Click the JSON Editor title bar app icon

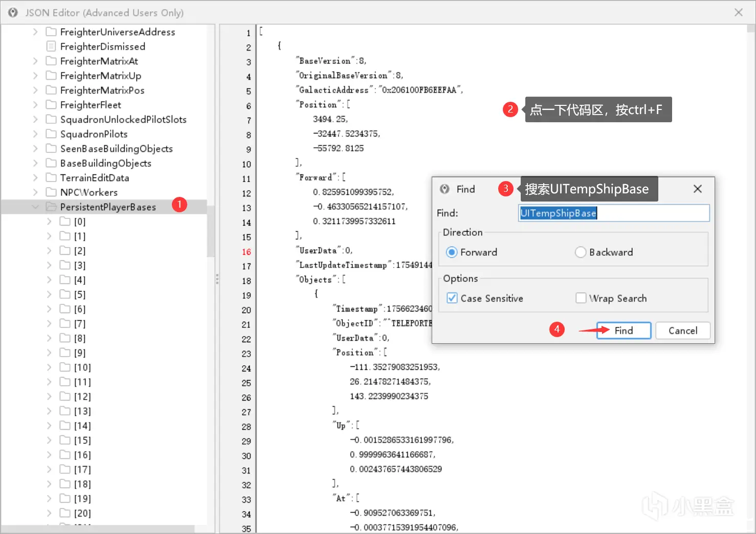[x=13, y=12]
